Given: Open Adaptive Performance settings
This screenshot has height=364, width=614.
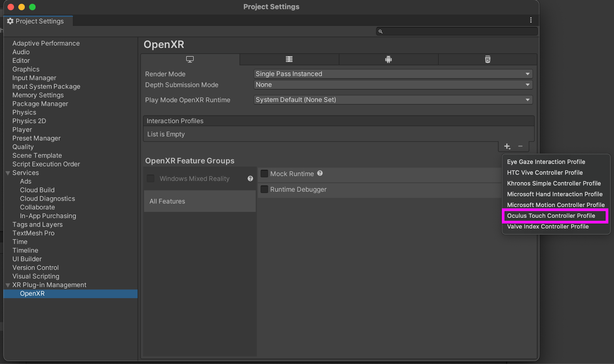Looking at the screenshot, I should 46,43.
